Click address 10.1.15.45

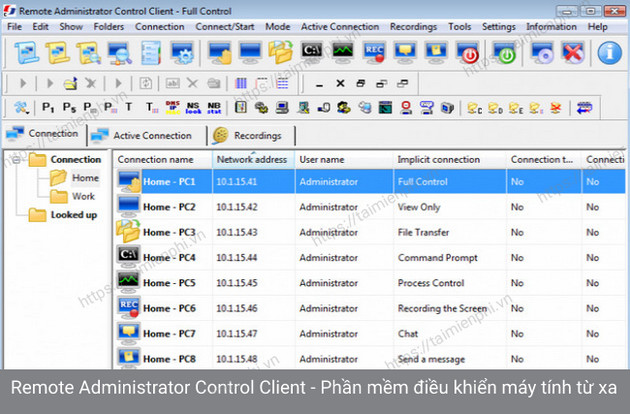pos(237,283)
